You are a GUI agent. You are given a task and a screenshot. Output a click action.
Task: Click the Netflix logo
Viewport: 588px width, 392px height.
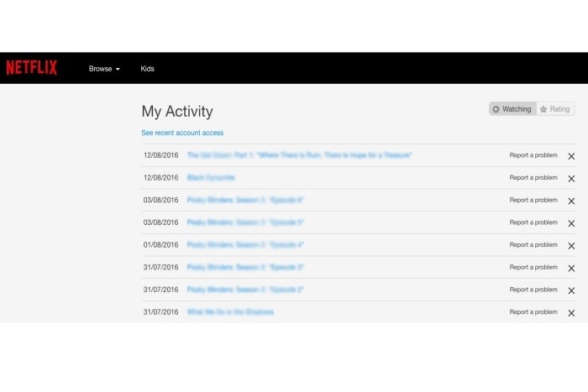click(x=32, y=68)
